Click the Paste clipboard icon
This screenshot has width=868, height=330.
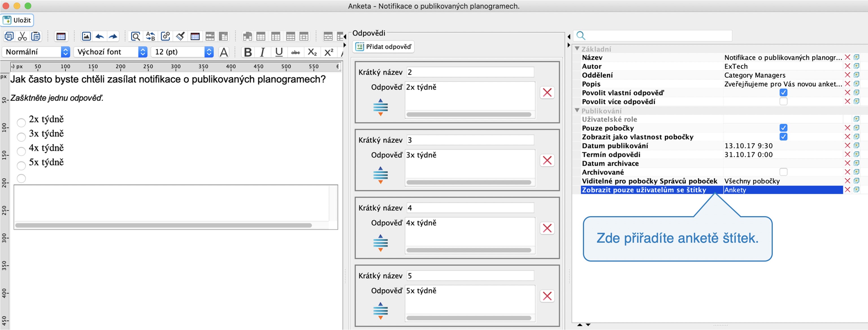(36, 36)
